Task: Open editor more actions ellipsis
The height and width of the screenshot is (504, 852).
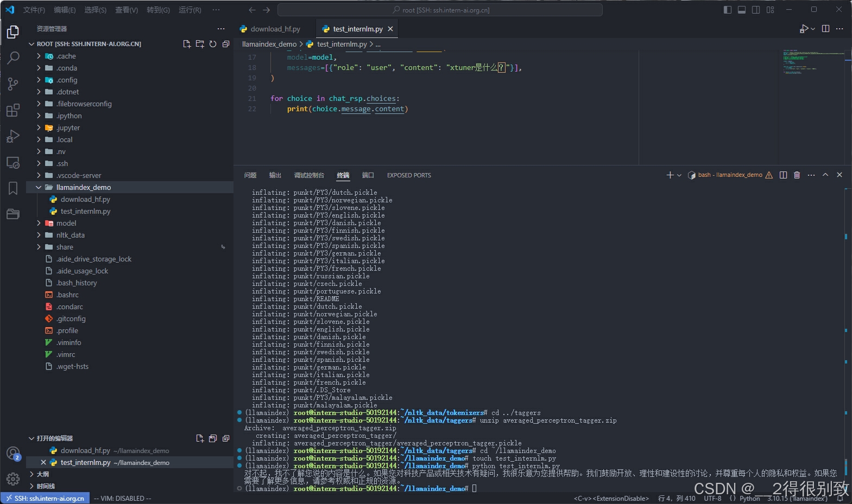Action: pyautogui.click(x=840, y=29)
